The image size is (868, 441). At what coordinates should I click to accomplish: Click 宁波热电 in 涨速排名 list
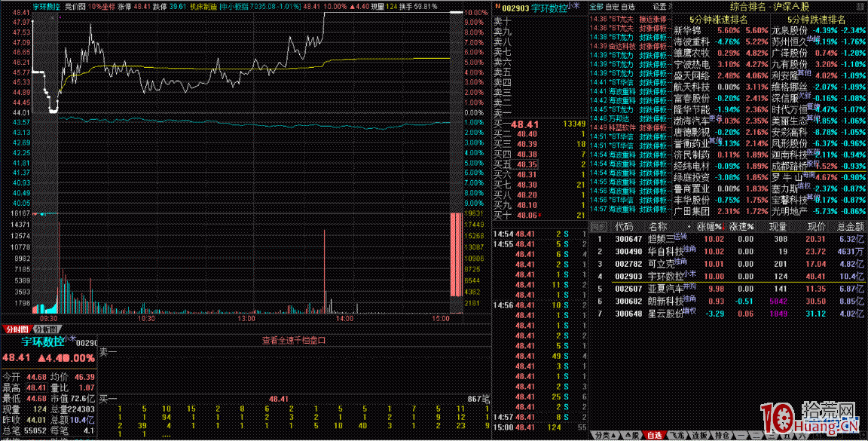pyautogui.click(x=692, y=64)
